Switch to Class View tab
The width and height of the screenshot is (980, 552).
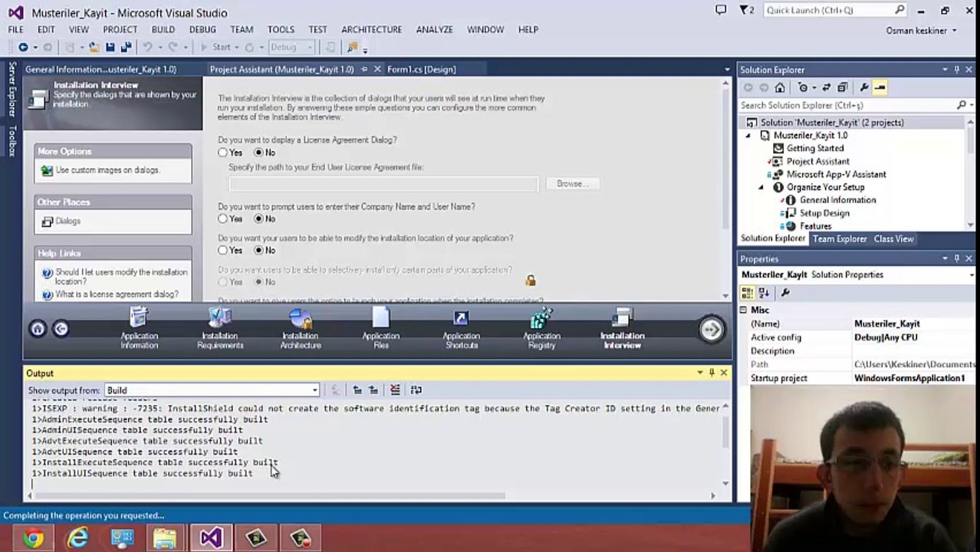(894, 239)
